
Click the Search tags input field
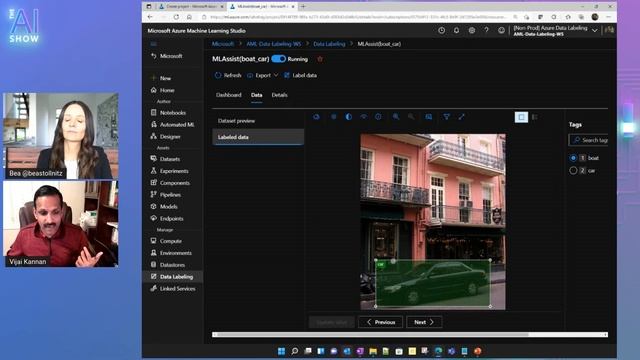point(588,140)
